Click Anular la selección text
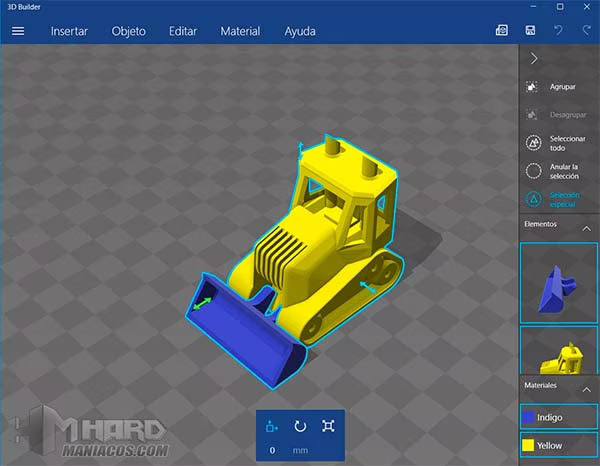The height and width of the screenshot is (466, 600). [x=564, y=171]
